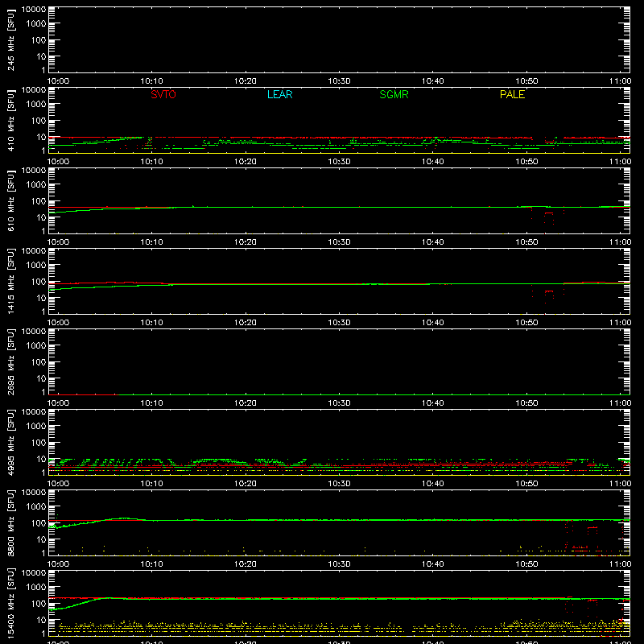Click 11:00 time label under 1415 MHz panel
The image size is (644, 644).
click(620, 323)
